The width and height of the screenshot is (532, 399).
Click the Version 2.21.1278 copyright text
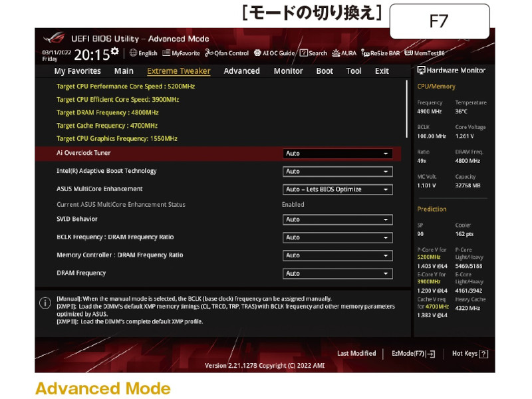pos(264,366)
